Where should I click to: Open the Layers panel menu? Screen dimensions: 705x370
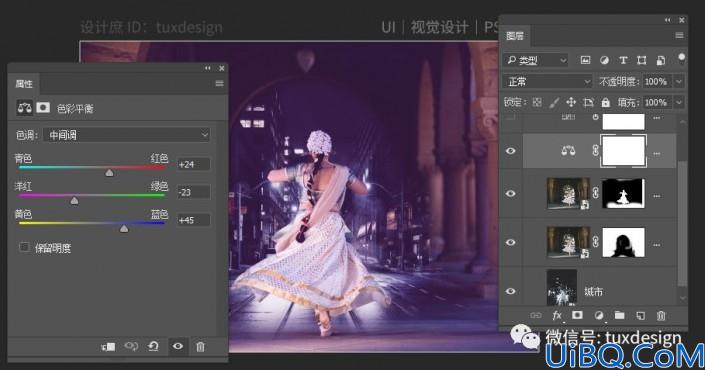coord(679,36)
